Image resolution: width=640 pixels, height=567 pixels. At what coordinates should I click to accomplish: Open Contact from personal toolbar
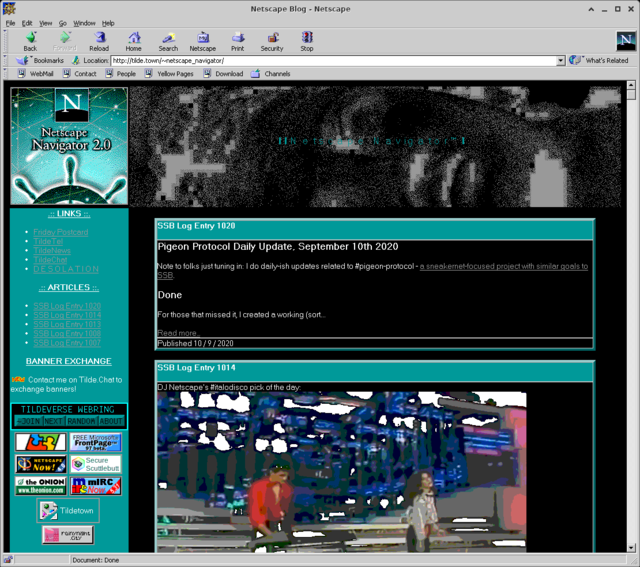[x=80, y=73]
